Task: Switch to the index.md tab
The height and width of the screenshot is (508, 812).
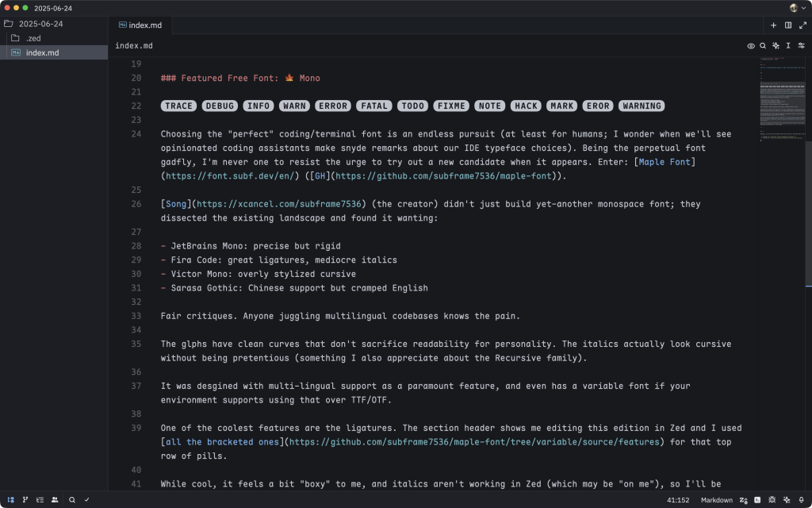Action: pyautogui.click(x=144, y=25)
